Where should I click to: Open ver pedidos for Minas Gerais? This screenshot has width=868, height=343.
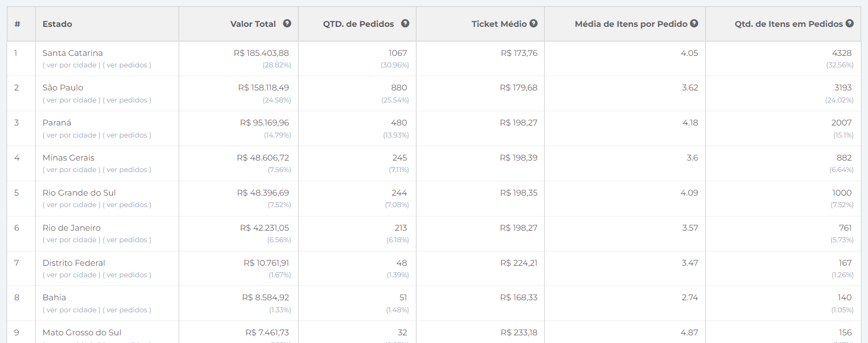(127, 170)
